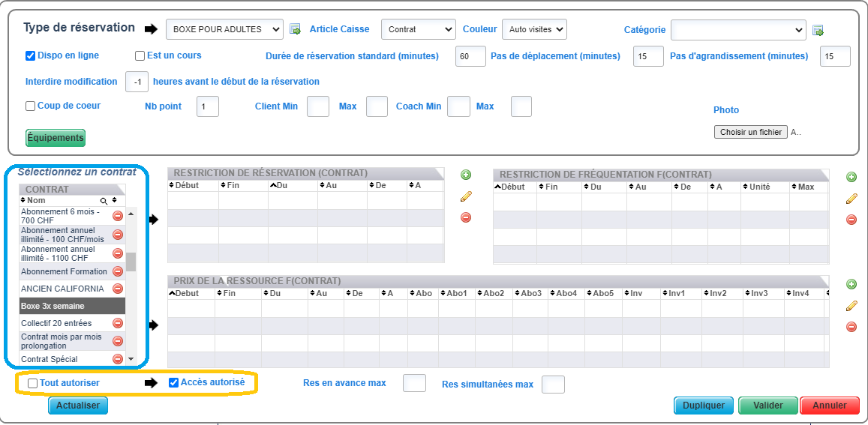Click the edit list icon next to Catégorie dropdown
This screenshot has height=425, width=868.
(818, 30)
